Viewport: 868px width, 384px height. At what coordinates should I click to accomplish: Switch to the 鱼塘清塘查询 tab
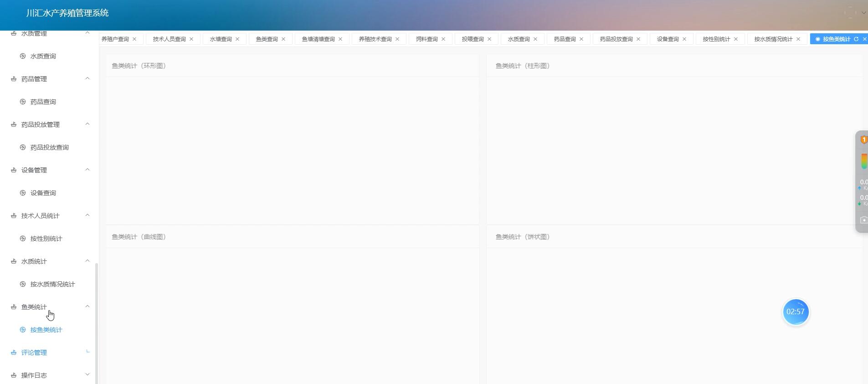[x=318, y=39]
